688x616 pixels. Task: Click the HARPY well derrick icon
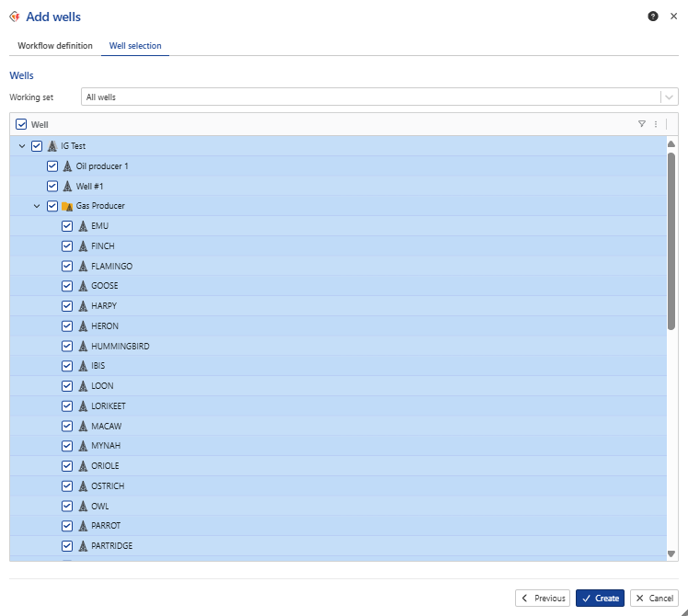pyautogui.click(x=83, y=306)
